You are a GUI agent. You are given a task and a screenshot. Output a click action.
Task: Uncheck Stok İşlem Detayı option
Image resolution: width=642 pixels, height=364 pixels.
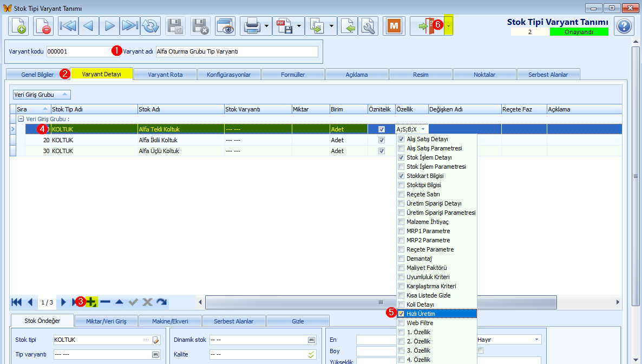pyautogui.click(x=401, y=157)
